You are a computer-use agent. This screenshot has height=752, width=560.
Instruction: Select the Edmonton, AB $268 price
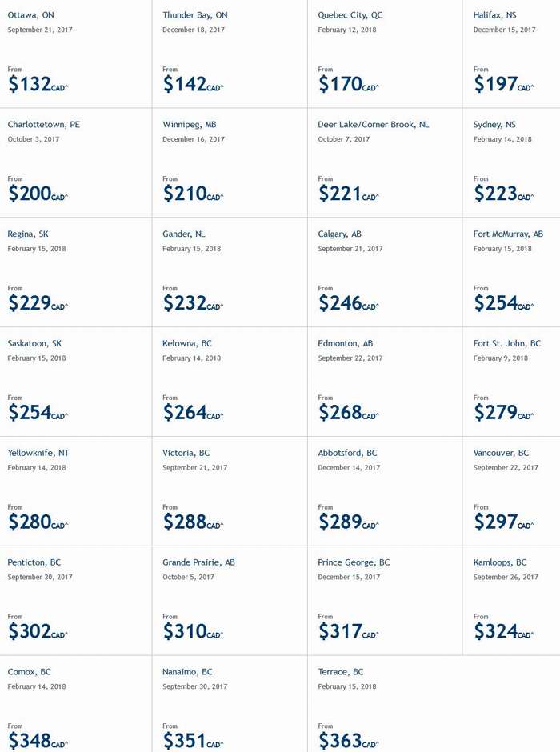pyautogui.click(x=349, y=412)
